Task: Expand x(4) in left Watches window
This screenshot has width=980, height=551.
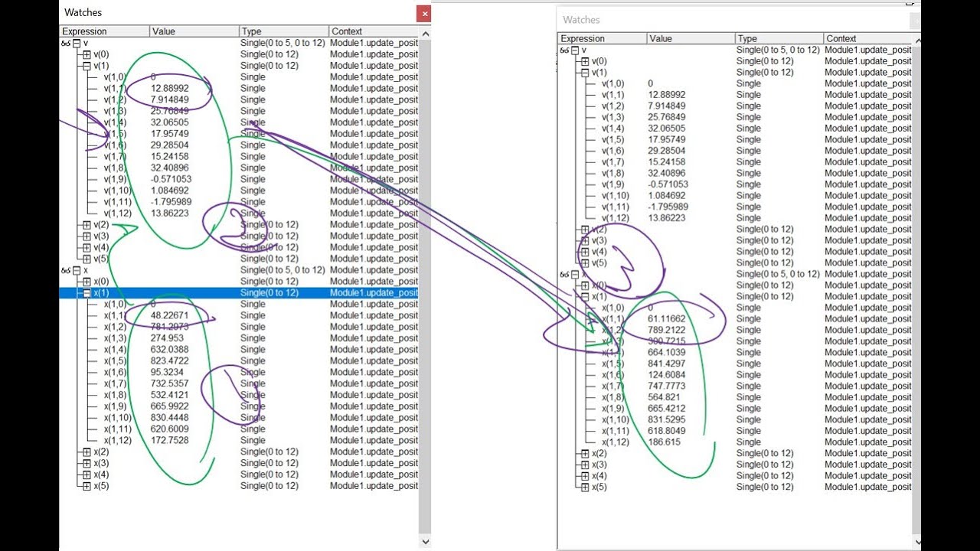Action: [87, 474]
